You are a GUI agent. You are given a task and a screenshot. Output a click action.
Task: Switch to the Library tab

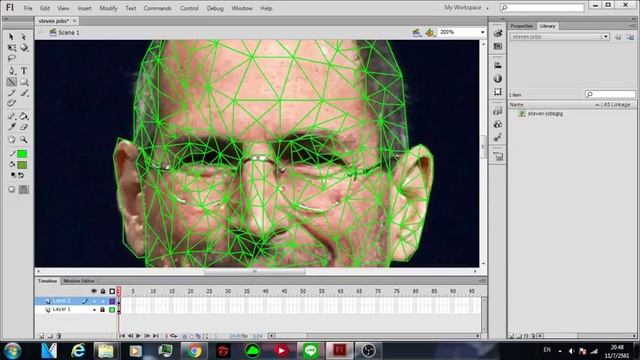pyautogui.click(x=547, y=26)
